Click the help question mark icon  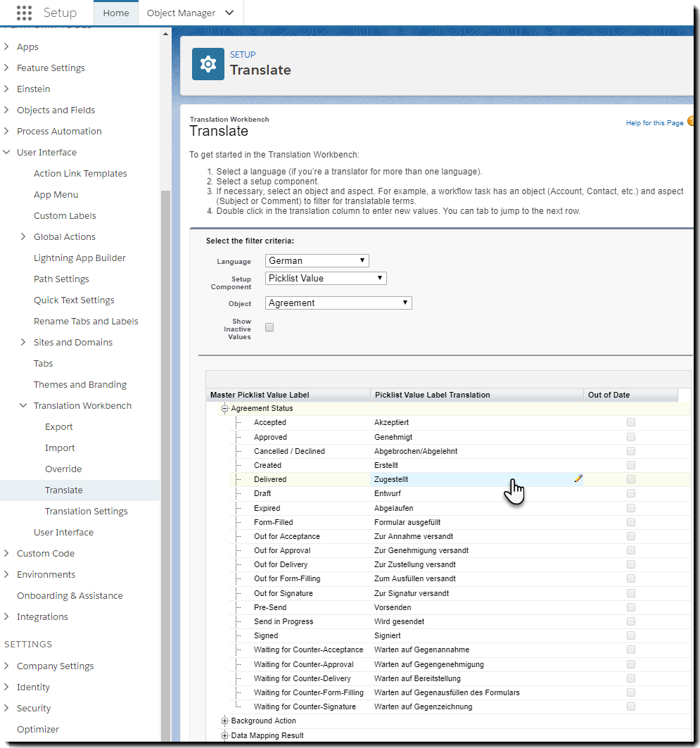(690, 121)
